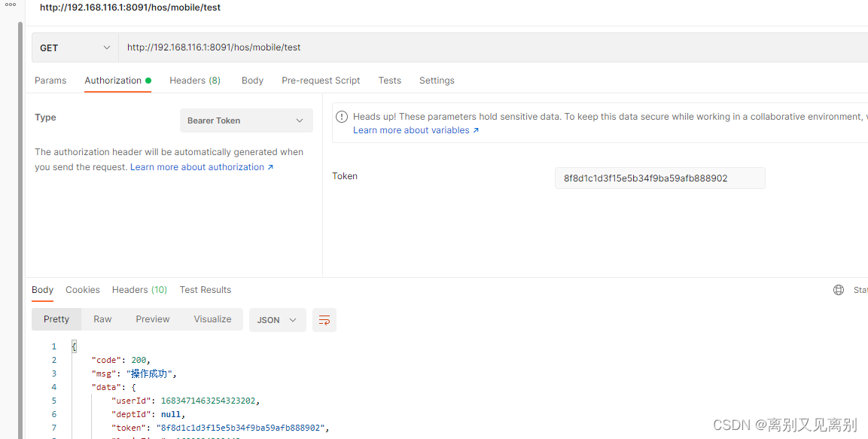Switch response view to Pretty

coord(56,319)
